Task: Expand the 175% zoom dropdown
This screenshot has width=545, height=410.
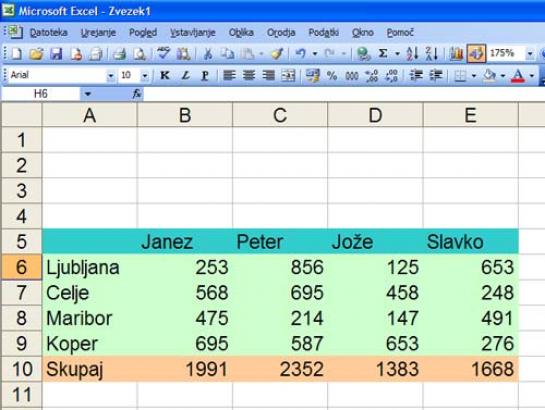Action: (530, 54)
